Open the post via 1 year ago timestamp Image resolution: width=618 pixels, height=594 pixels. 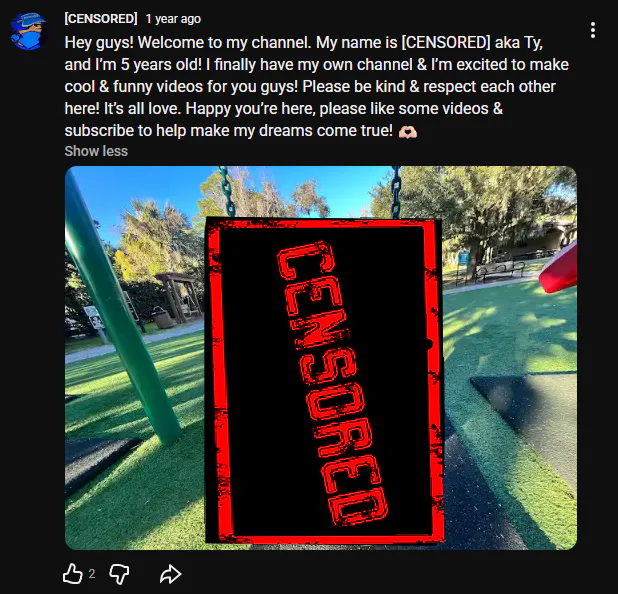(x=173, y=19)
